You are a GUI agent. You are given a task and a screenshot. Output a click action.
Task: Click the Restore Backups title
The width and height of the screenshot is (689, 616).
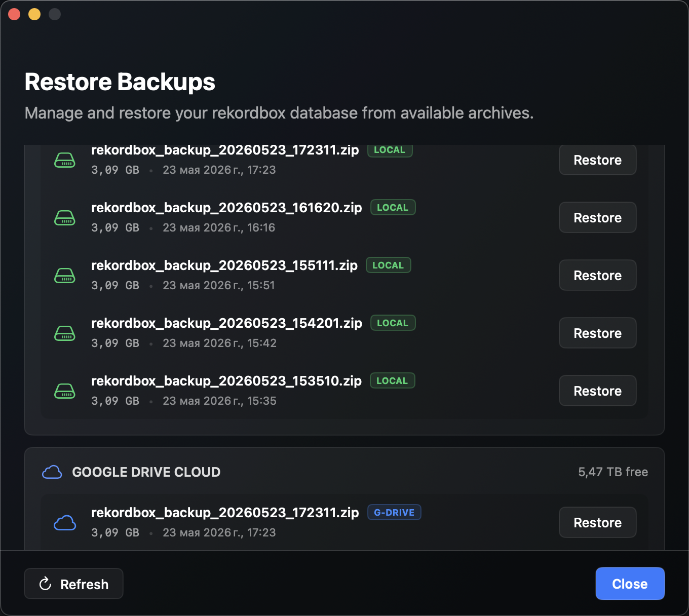120,82
